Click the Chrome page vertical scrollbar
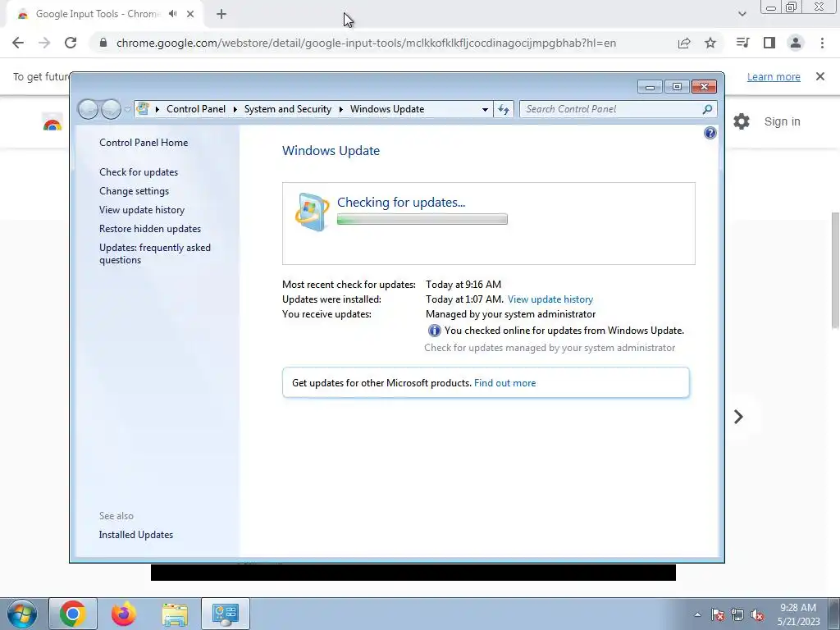840x630 pixels. pos(835,269)
